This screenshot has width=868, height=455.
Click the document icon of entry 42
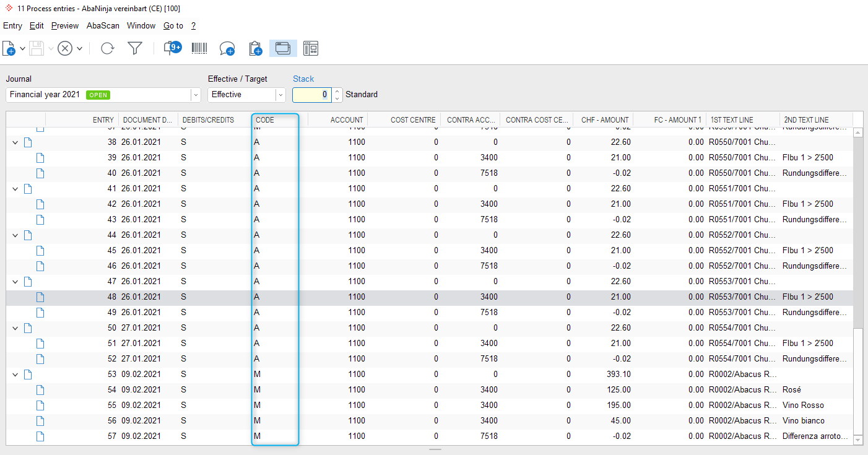[x=40, y=204]
